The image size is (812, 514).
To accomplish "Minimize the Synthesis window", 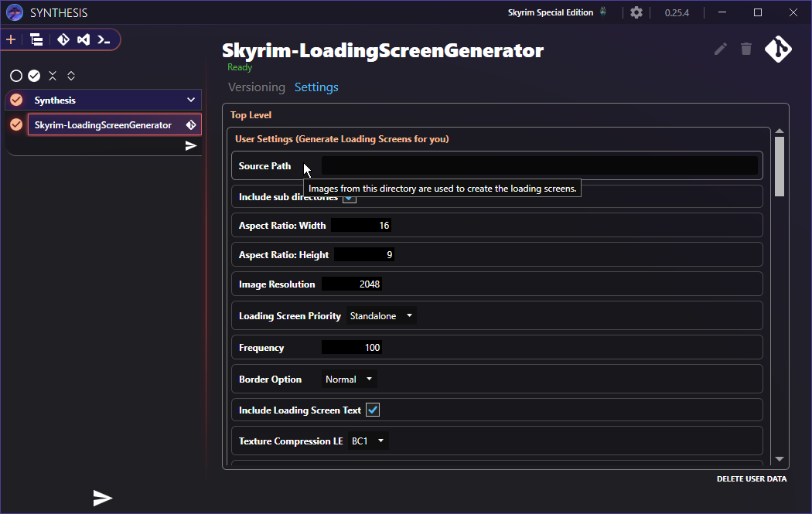I will pos(722,12).
